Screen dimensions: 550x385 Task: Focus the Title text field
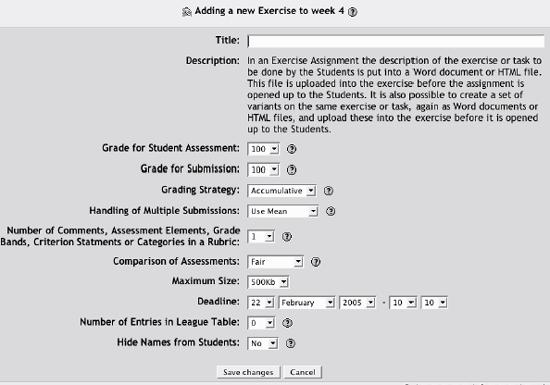(396, 41)
